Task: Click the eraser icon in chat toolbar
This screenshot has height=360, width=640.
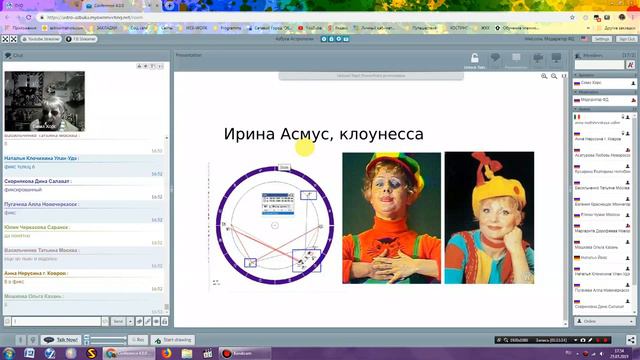Action: 139,322
